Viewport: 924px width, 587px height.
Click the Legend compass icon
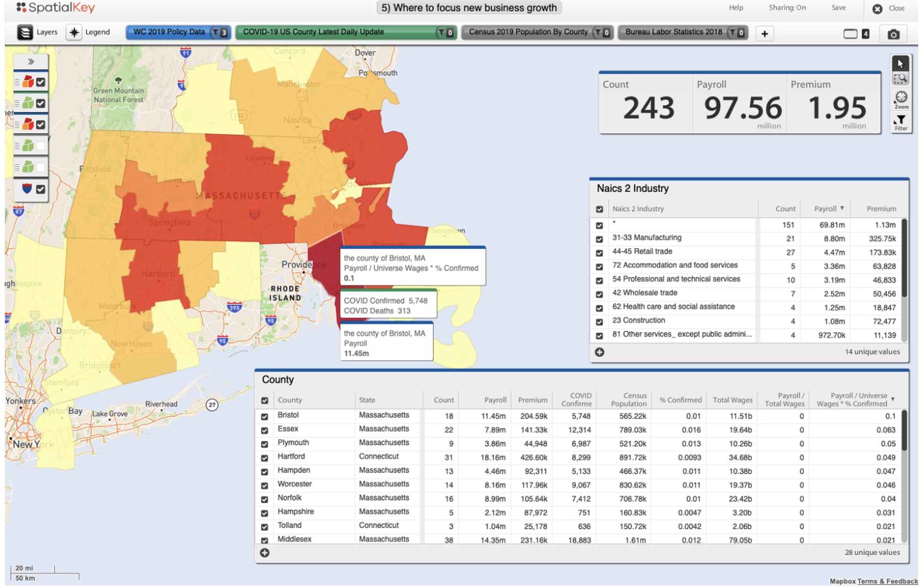(74, 32)
